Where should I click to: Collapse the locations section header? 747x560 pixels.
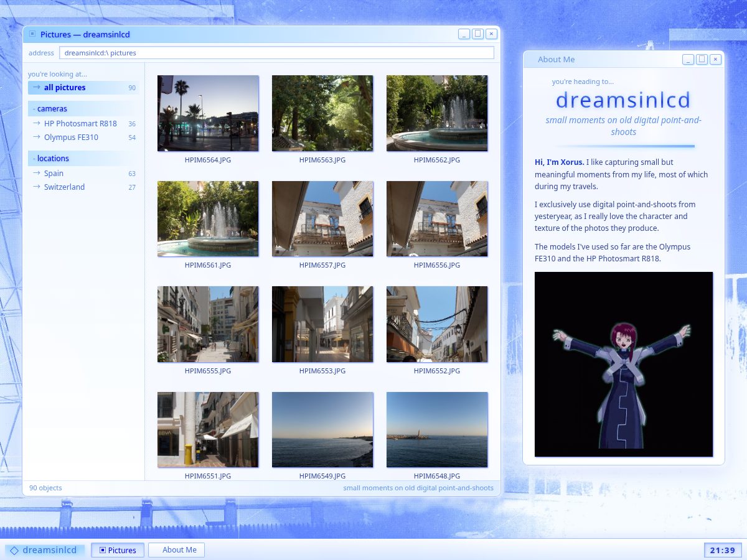pos(83,159)
